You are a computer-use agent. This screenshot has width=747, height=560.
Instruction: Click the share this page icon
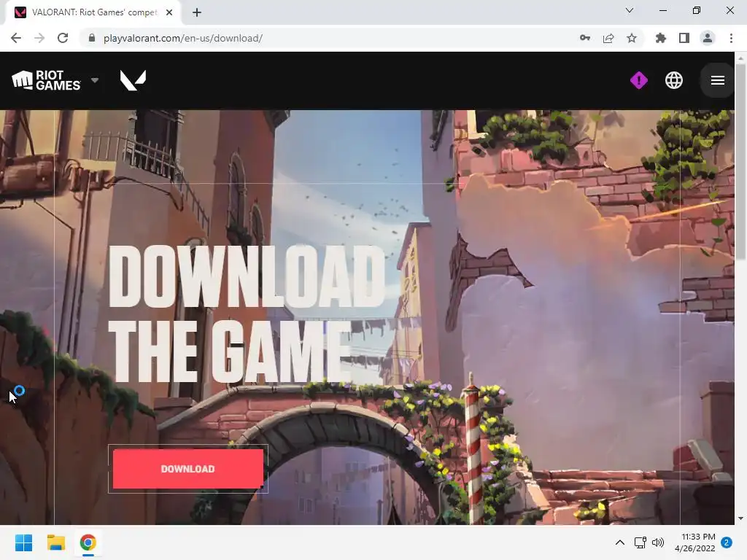(608, 38)
